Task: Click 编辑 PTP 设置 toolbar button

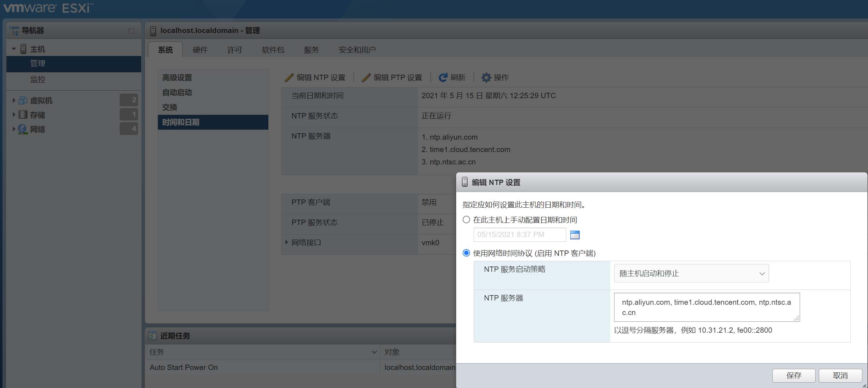Action: pos(392,77)
